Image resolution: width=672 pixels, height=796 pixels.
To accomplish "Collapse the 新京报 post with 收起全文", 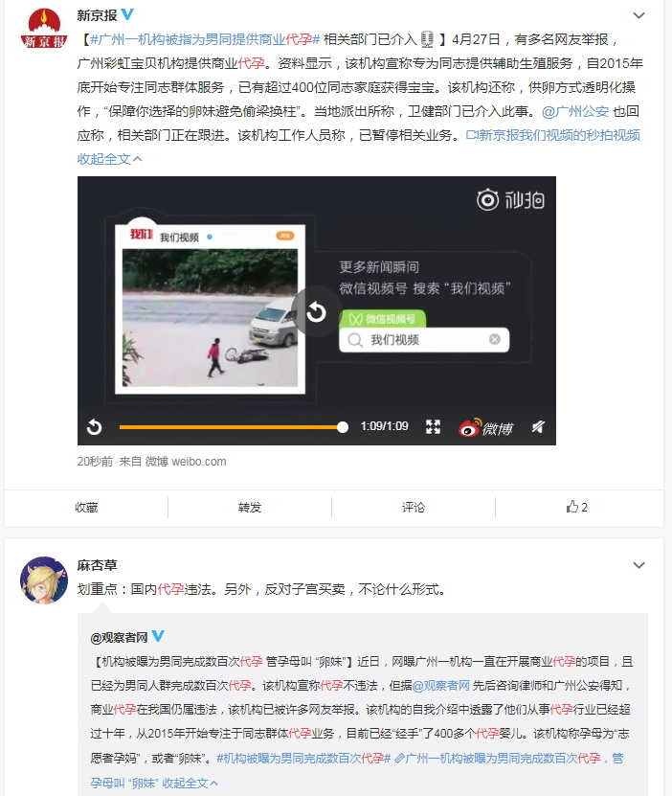I will pyautogui.click(x=109, y=159).
